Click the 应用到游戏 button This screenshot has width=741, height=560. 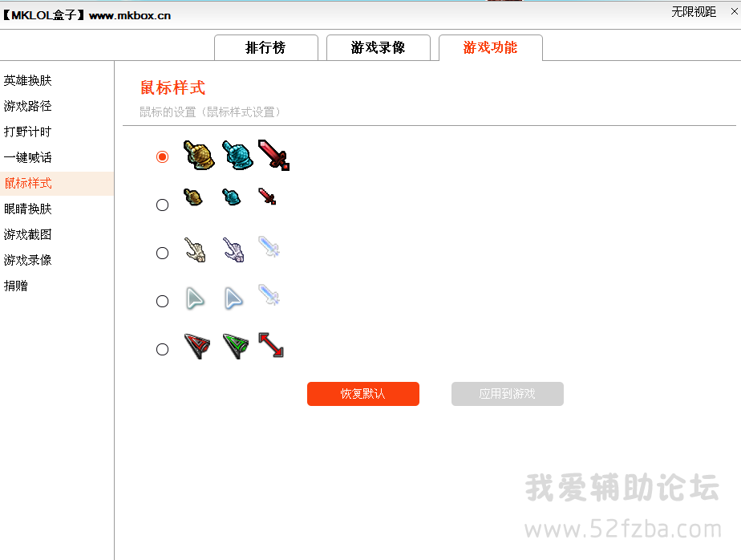(508, 393)
